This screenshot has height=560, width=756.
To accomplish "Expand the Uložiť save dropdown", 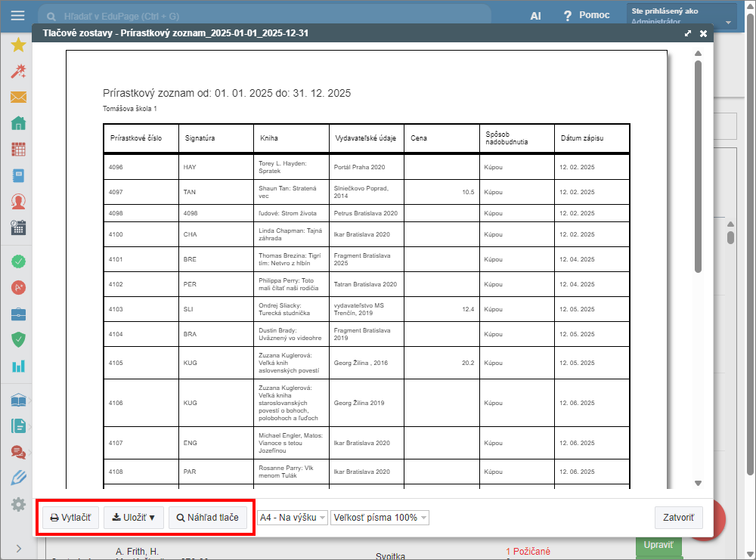I will pos(133,518).
